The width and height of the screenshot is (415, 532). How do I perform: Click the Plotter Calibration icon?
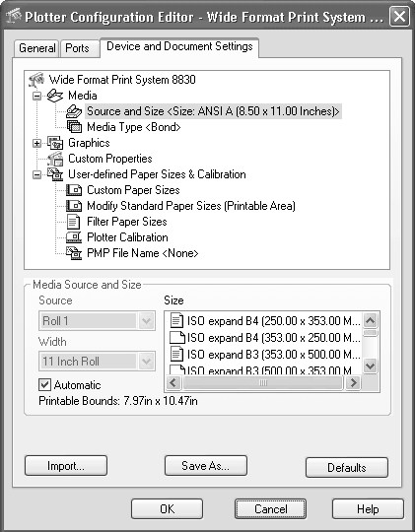[x=74, y=237]
